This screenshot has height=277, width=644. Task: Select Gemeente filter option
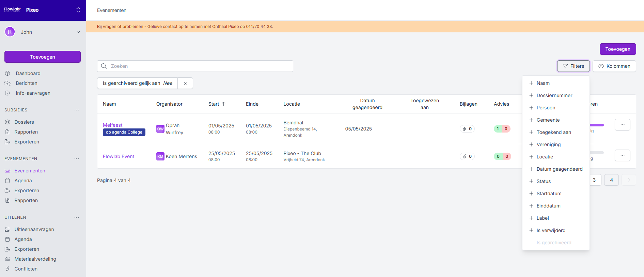coord(548,120)
